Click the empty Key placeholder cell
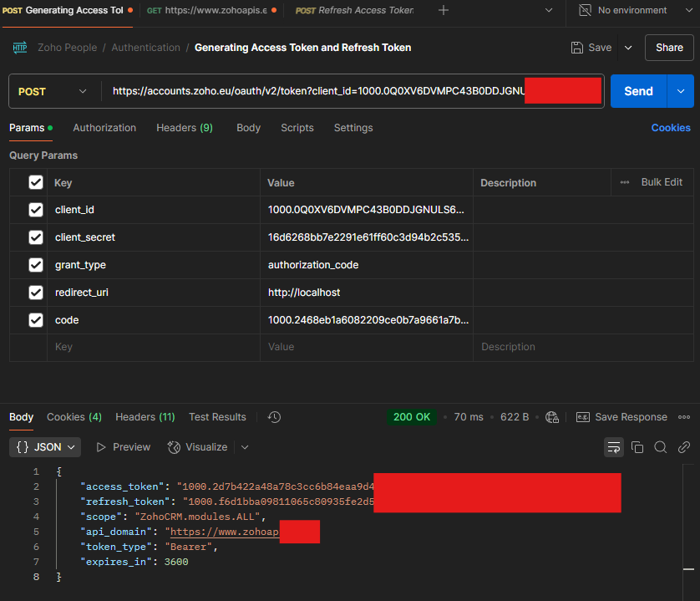 154,347
